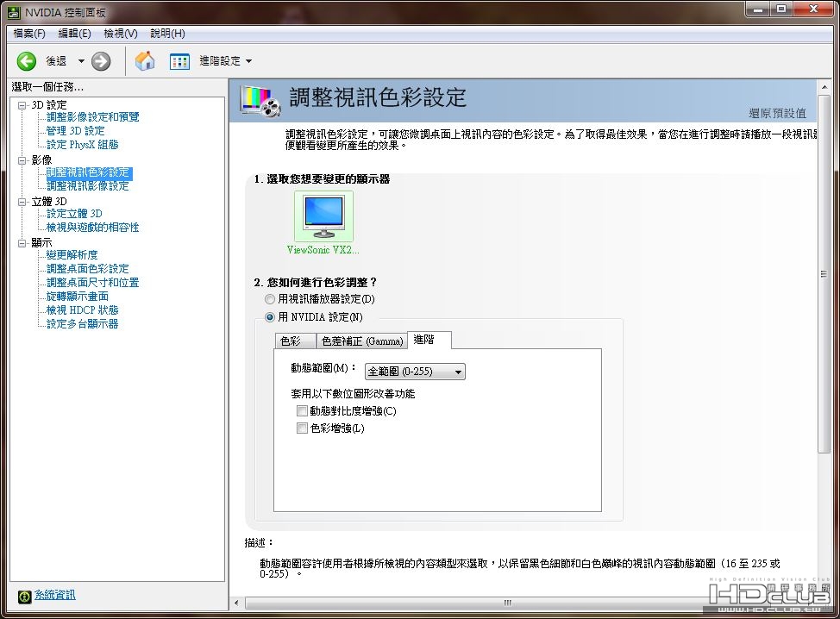
Task: Select the ViewSonic VX2... monitor thumbnail
Action: click(323, 216)
